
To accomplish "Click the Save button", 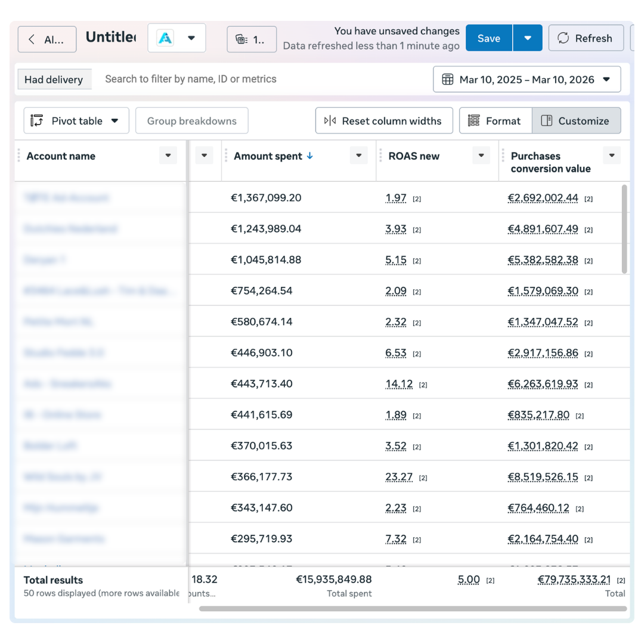I will [x=488, y=38].
